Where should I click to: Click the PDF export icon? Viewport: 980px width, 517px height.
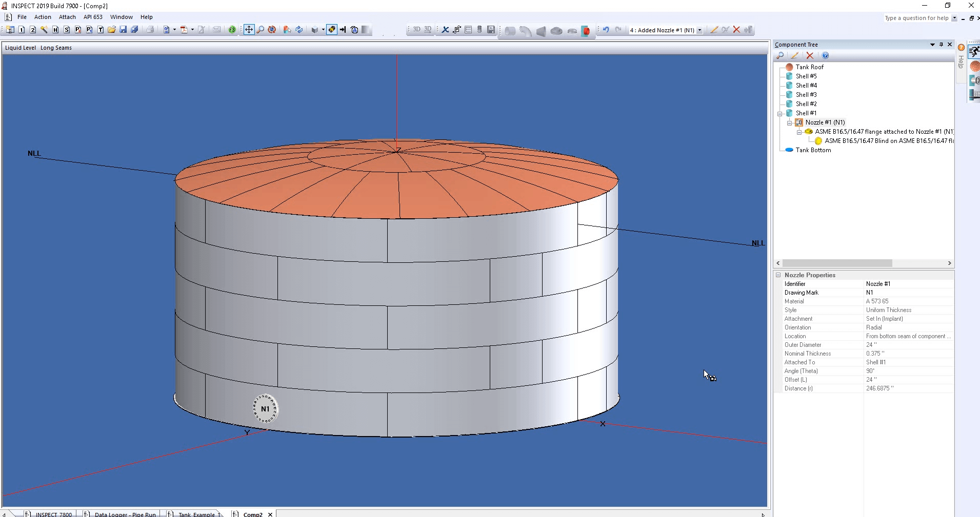point(184,30)
